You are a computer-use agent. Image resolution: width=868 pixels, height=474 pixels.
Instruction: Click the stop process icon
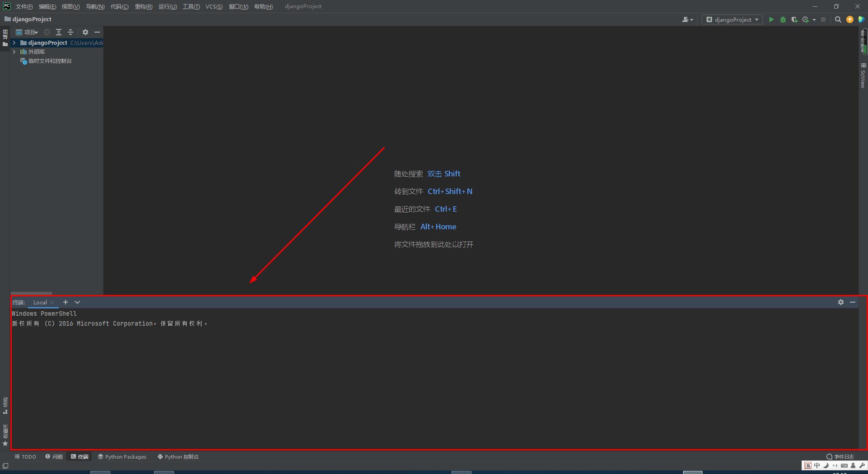click(x=823, y=19)
